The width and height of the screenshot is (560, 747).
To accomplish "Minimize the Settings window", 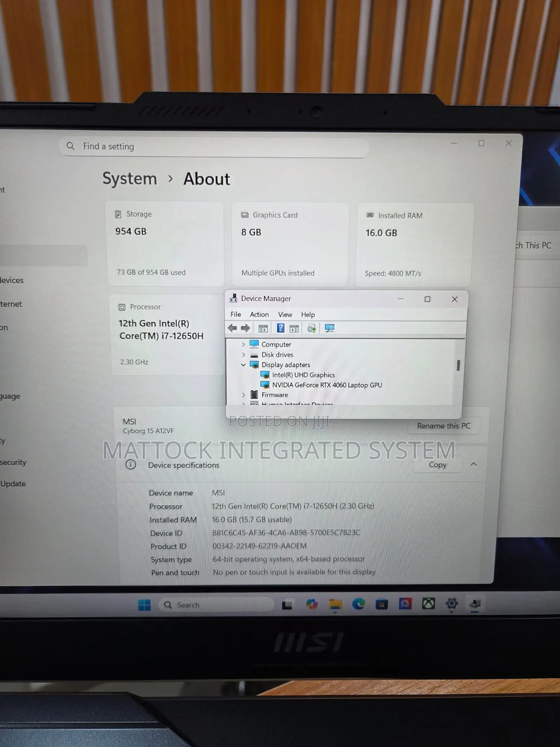I will point(454,143).
